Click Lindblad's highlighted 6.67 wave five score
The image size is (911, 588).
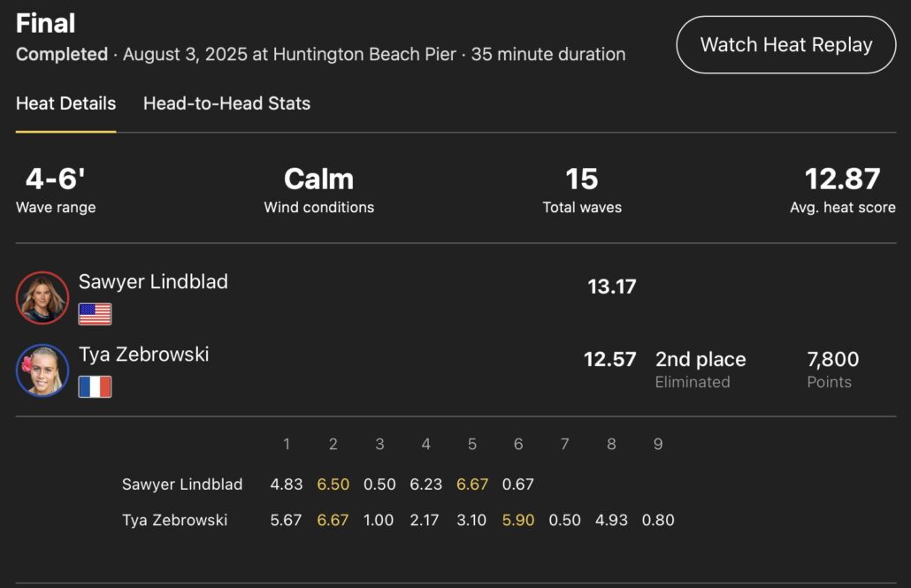point(471,485)
